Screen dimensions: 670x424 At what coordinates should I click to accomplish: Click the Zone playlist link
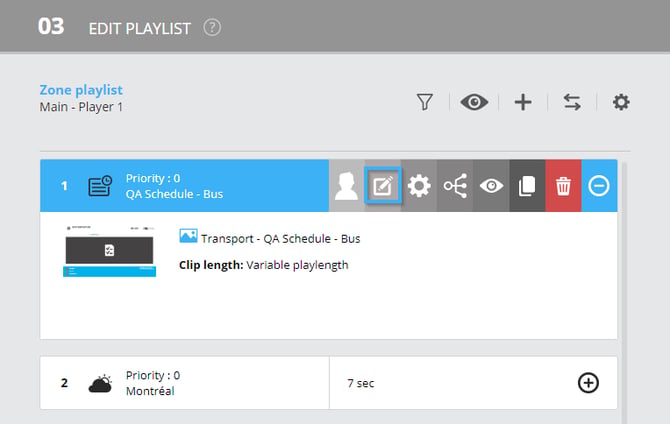(81, 90)
